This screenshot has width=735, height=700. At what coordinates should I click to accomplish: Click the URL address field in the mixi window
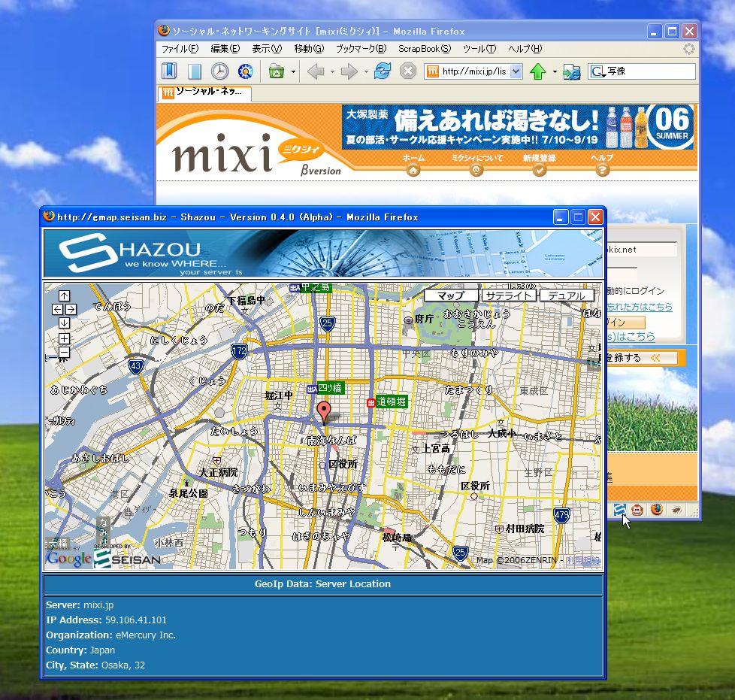pyautogui.click(x=473, y=71)
